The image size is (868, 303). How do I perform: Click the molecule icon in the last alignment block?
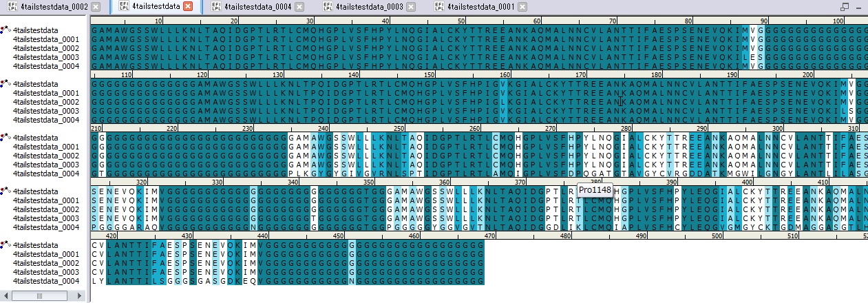(6, 245)
